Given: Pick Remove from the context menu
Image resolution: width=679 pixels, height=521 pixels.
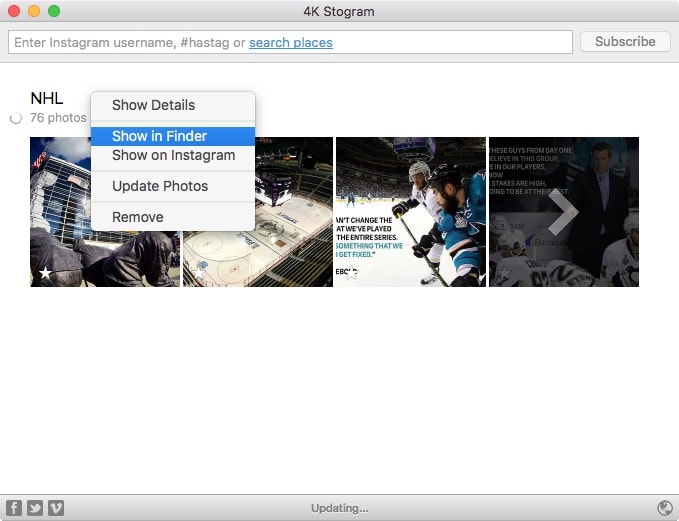Looking at the screenshot, I should pos(137,217).
